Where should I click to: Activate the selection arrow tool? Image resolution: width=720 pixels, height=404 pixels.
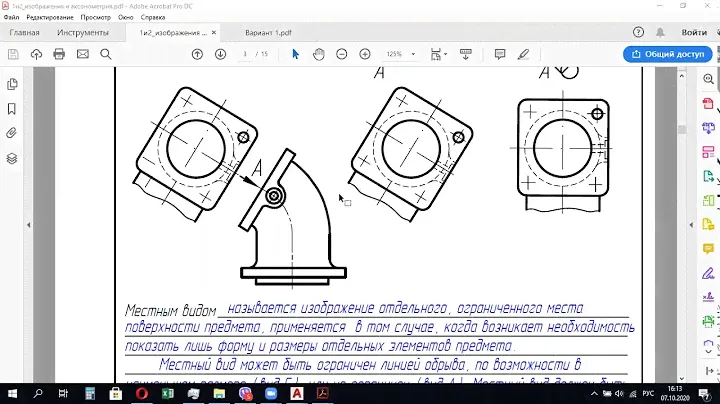point(296,54)
